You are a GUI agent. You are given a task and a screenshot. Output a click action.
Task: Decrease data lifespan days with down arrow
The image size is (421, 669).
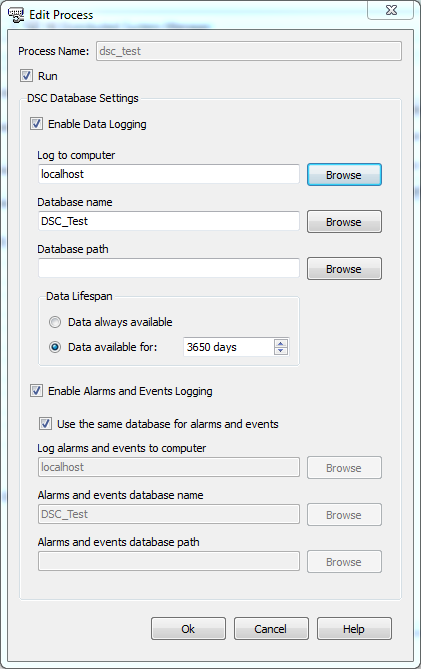tap(281, 351)
